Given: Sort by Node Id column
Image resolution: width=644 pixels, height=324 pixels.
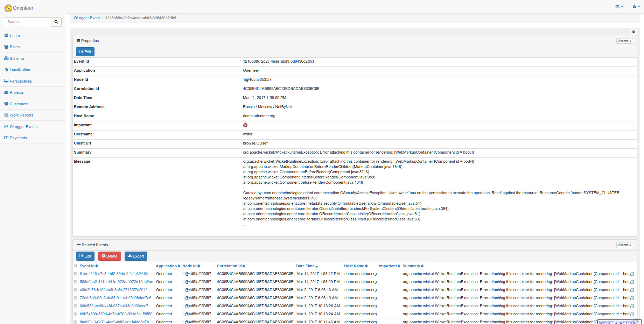Looking at the screenshot, I should 191,266.
